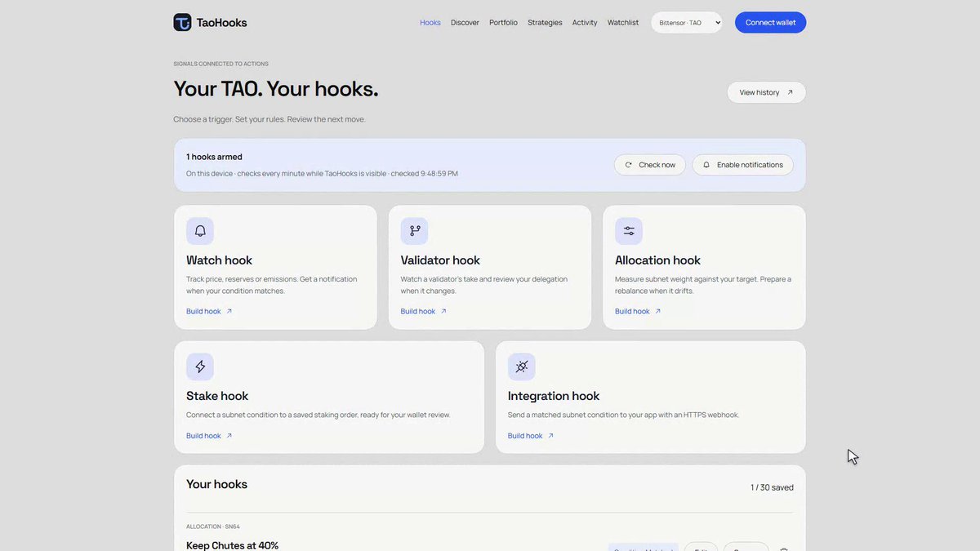This screenshot has height=551, width=980.
Task: Select the Allocation hook sliders icon
Action: (629, 231)
